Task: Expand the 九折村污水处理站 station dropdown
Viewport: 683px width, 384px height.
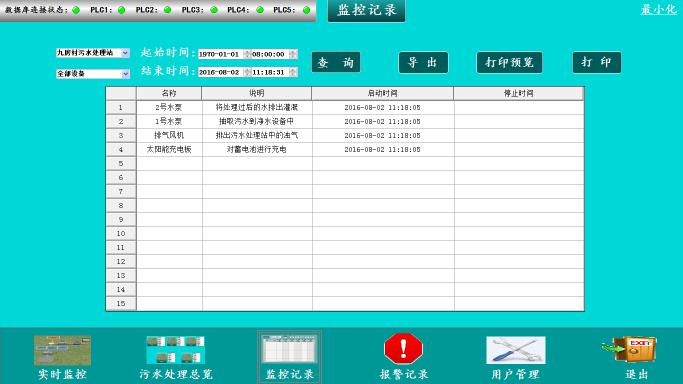Action: pos(125,53)
